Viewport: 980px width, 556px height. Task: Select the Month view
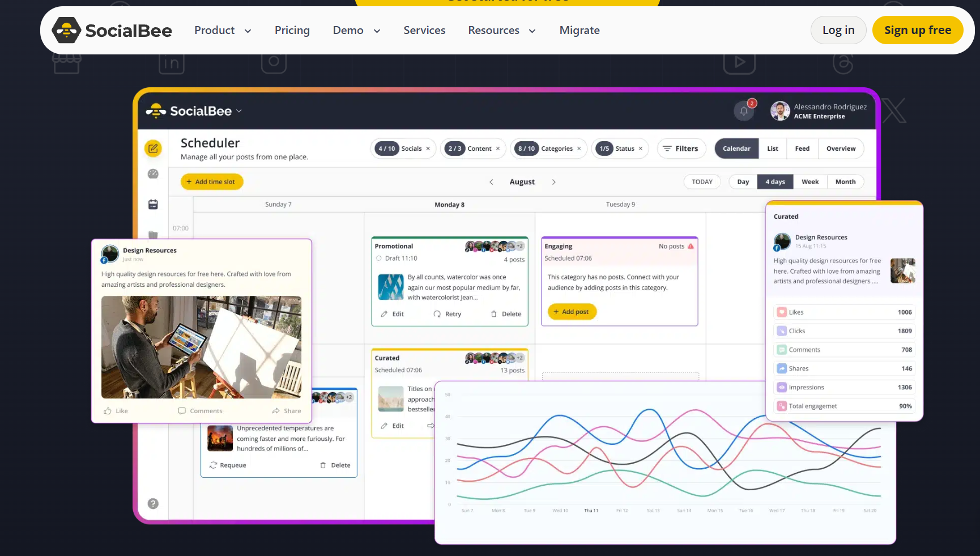(x=845, y=182)
